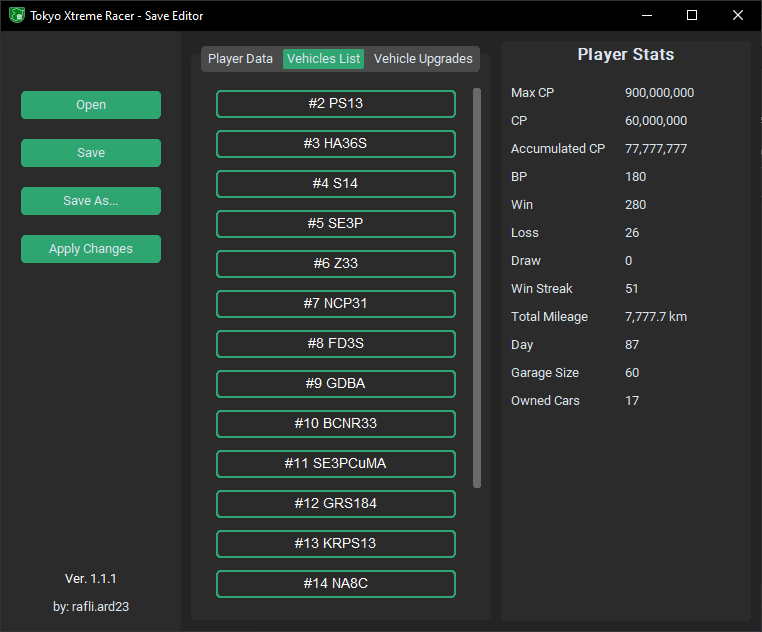Viewport: 762px width, 632px height.
Task: Click the Open button
Action: coord(91,105)
